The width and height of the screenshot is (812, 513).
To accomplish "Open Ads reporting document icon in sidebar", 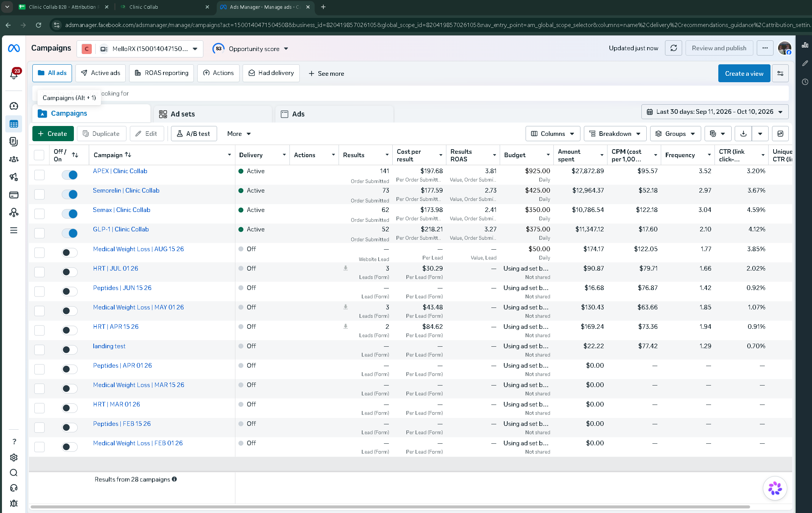I will (14, 142).
